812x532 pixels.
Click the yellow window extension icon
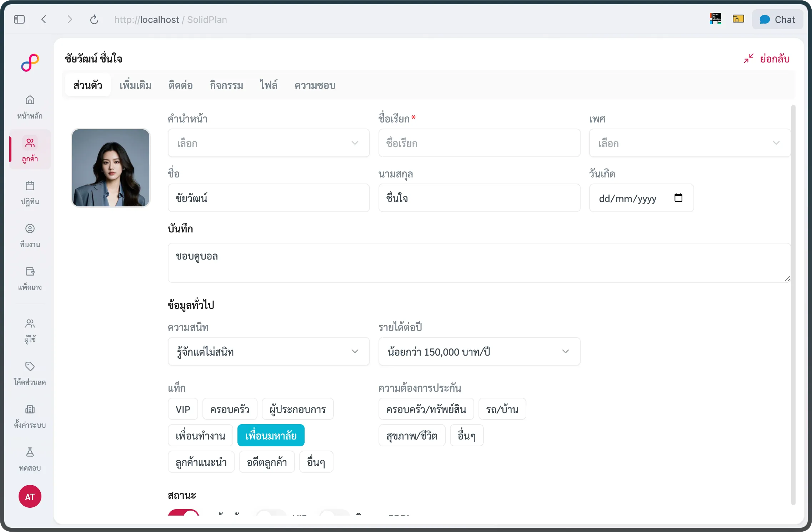tap(738, 19)
